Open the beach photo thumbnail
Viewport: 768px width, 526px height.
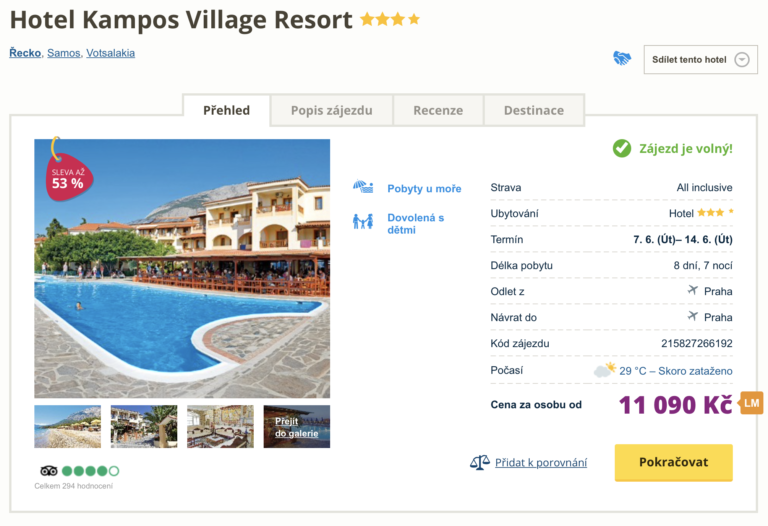[x=67, y=426]
